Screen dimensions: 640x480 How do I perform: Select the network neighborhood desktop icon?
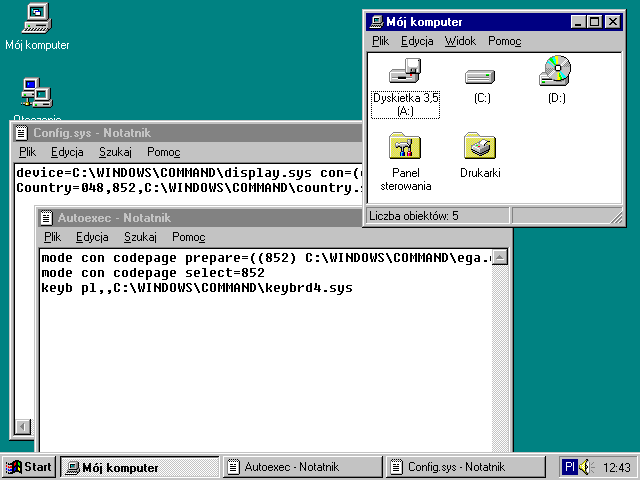click(37, 93)
